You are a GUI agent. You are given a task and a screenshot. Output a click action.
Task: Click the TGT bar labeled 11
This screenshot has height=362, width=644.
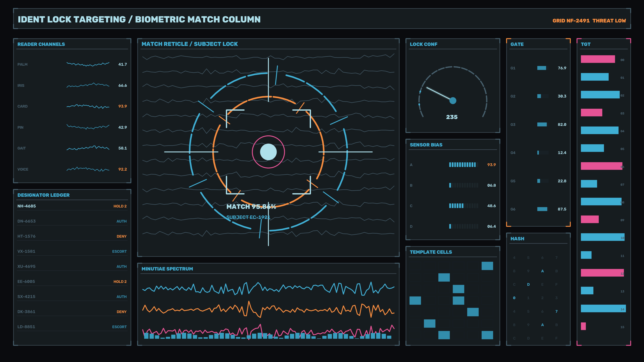coord(586,255)
